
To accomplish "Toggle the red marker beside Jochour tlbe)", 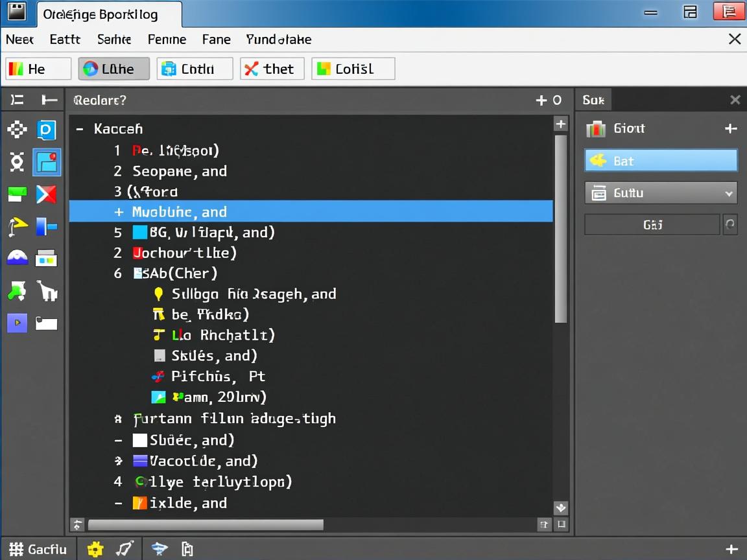I will 137,253.
